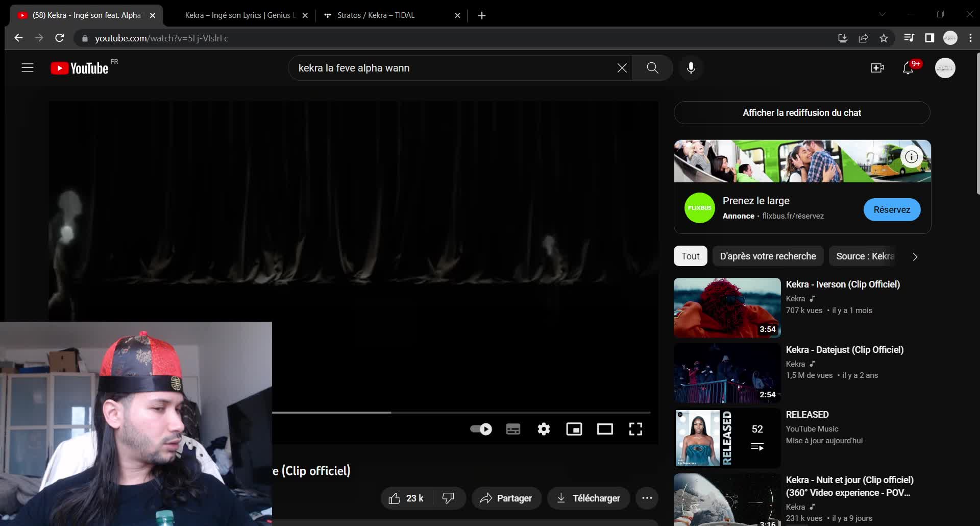
Task: Open the notifications bell
Action: [x=908, y=68]
